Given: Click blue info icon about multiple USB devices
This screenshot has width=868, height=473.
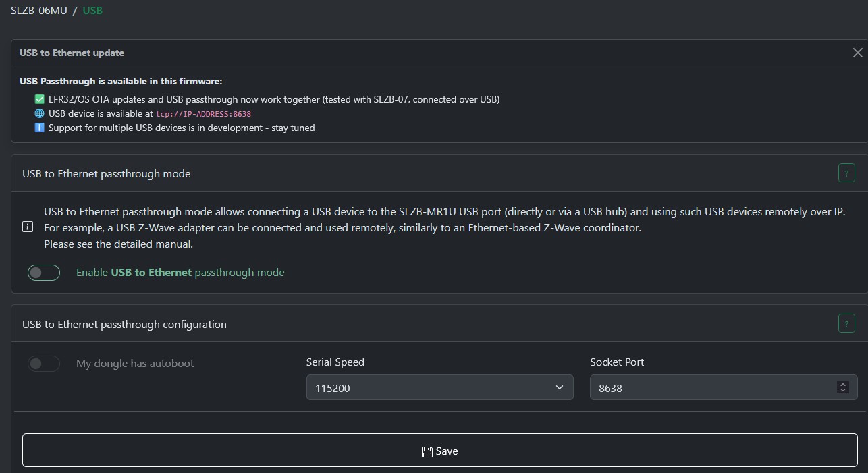Looking at the screenshot, I should pyautogui.click(x=40, y=128).
